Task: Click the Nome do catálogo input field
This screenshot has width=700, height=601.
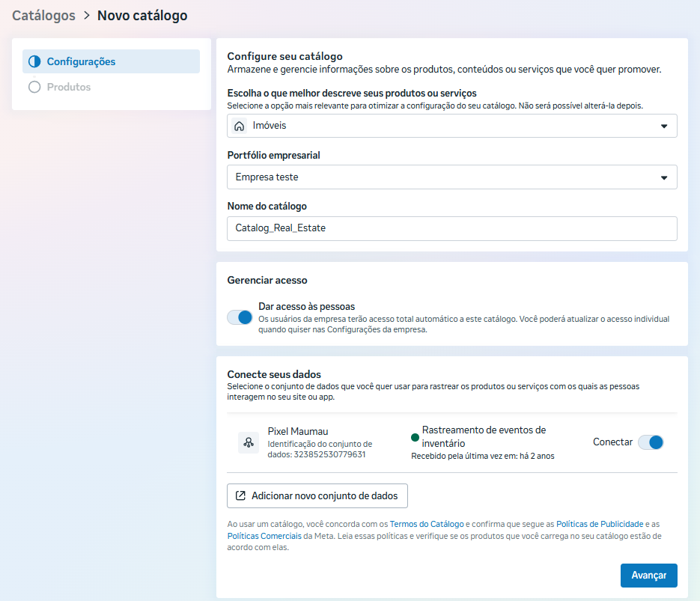Action: coord(451,228)
